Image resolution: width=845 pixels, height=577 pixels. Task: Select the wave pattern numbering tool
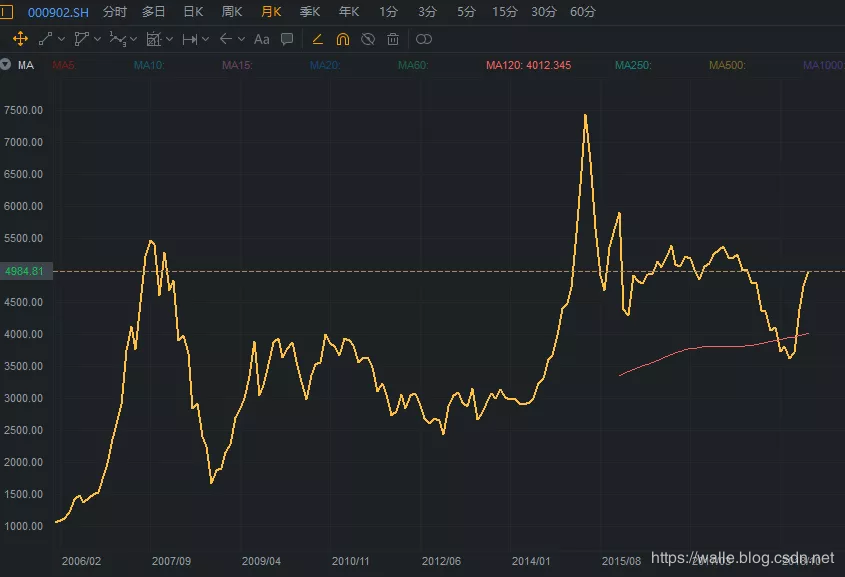[x=117, y=39]
